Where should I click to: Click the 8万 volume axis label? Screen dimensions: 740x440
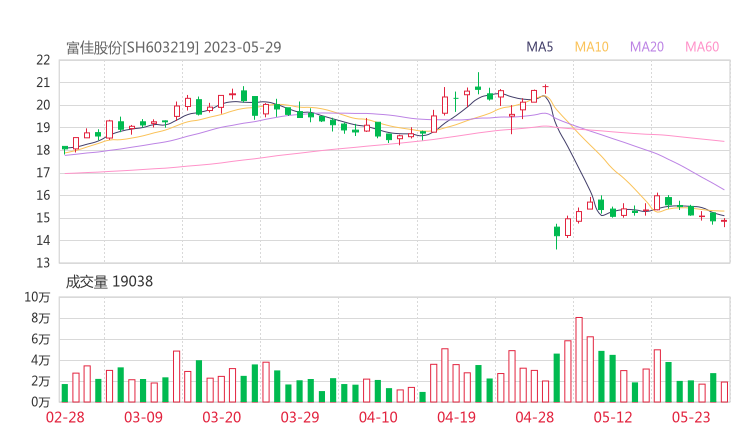(x=41, y=319)
